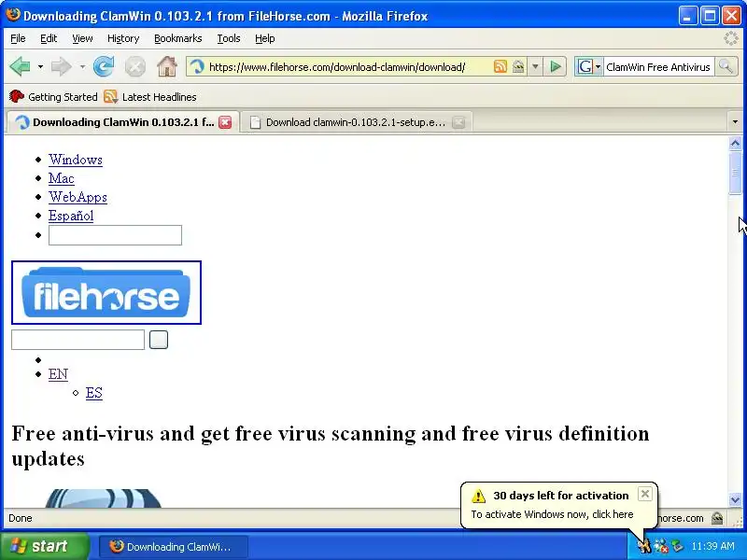The width and height of the screenshot is (747, 560).
Task: Follow the Español link
Action: (x=71, y=216)
